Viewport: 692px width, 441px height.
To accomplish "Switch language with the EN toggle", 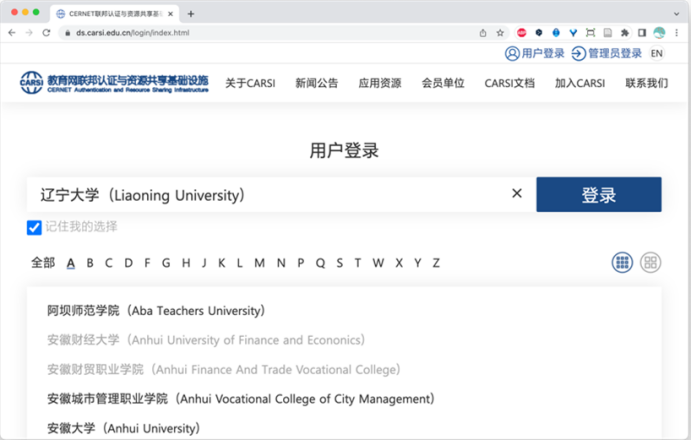I will point(657,53).
